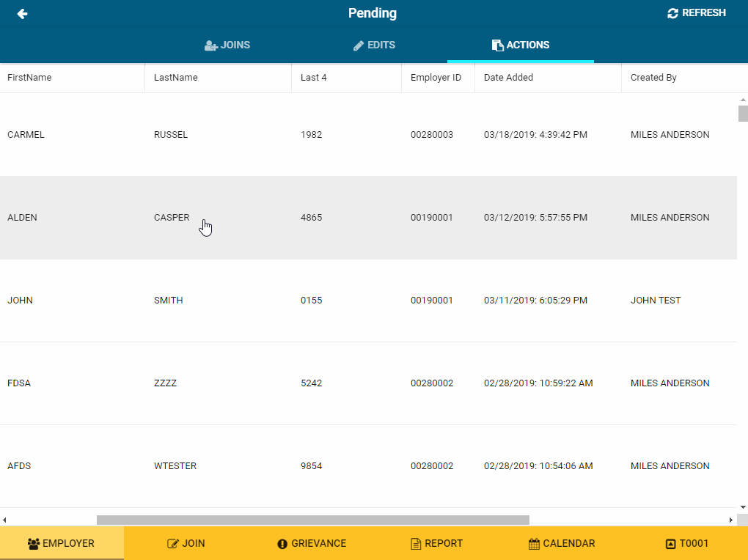
Task: Sort by the LastName column header
Action: point(176,78)
